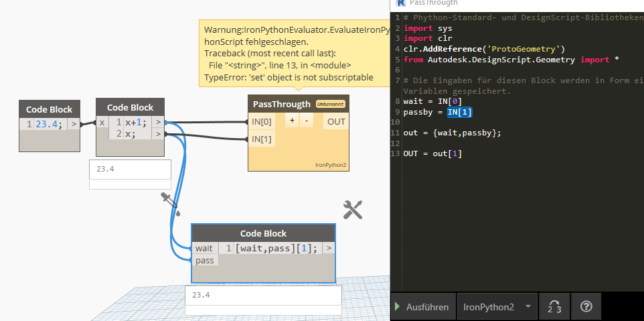Click the TypeError line in warning bubble

coord(289,77)
